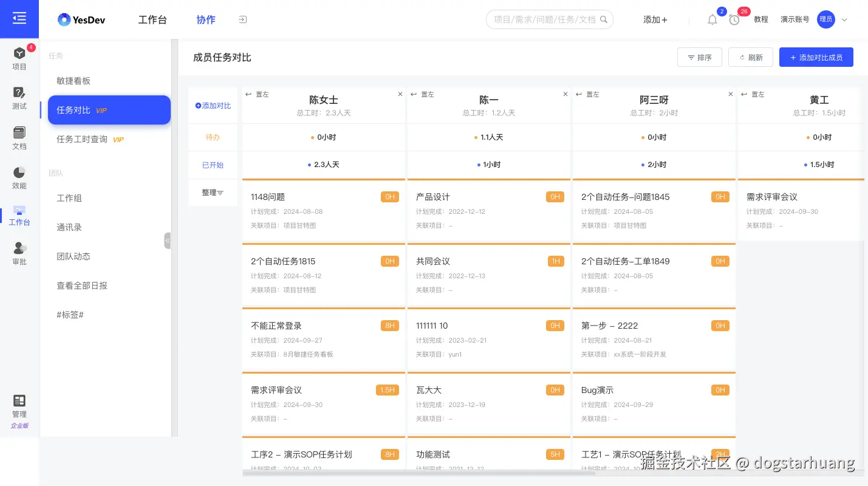Click the 刷新 refresh button
The height and width of the screenshot is (486, 868).
coord(751,56)
